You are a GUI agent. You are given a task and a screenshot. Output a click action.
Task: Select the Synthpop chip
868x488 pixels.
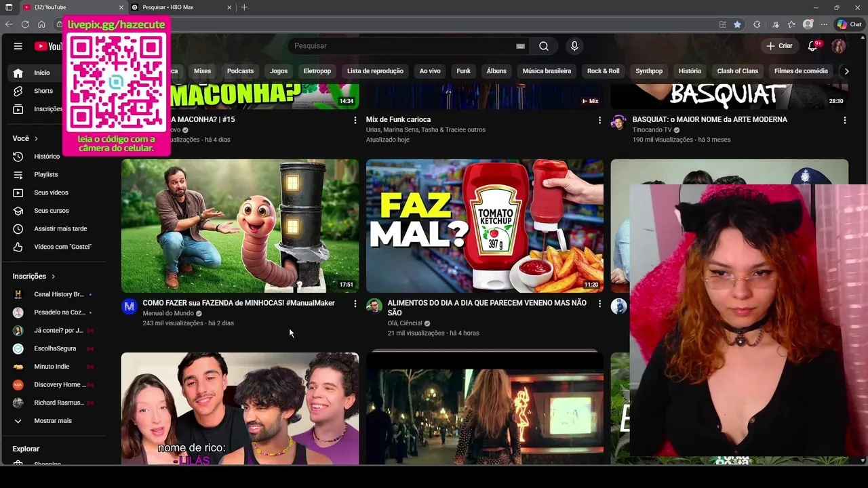click(649, 71)
